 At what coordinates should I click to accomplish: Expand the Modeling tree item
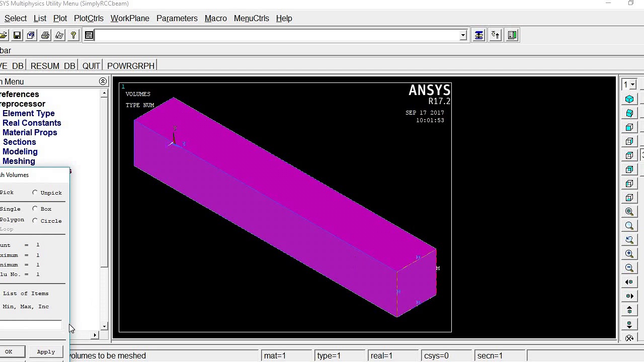coord(20,151)
